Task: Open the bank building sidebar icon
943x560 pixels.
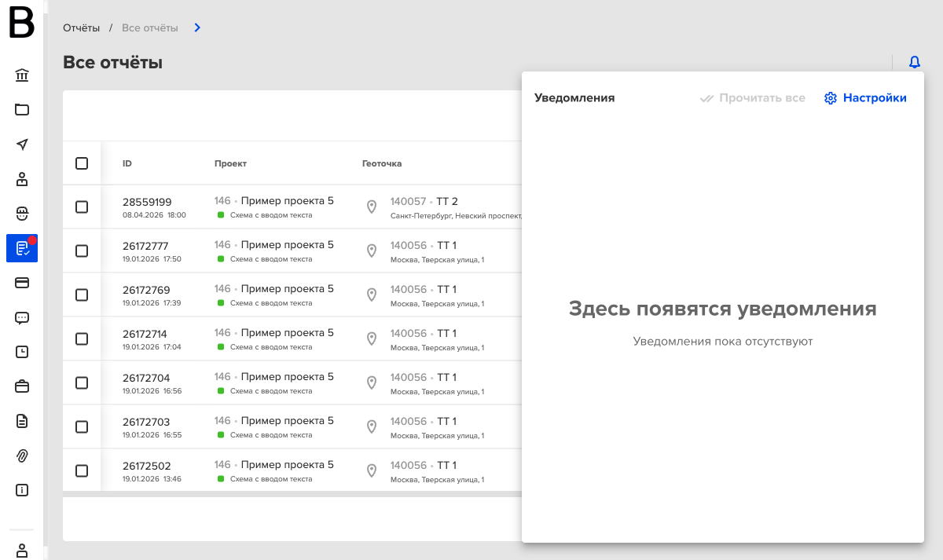Action: 22,75
